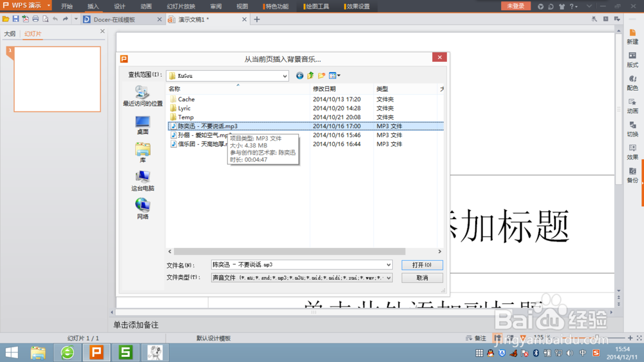Go to 桌面 in places bar
Viewport: 644px width, 362px height.
pyautogui.click(x=142, y=126)
